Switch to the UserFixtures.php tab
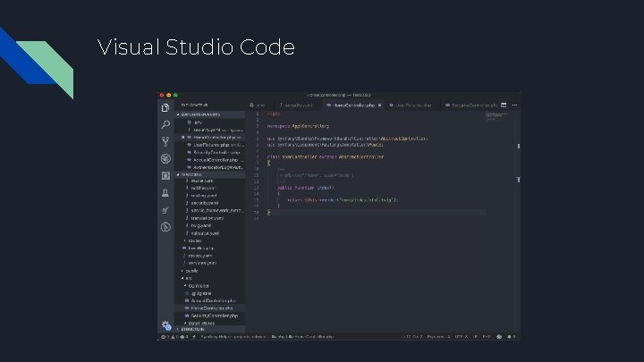 411,105
